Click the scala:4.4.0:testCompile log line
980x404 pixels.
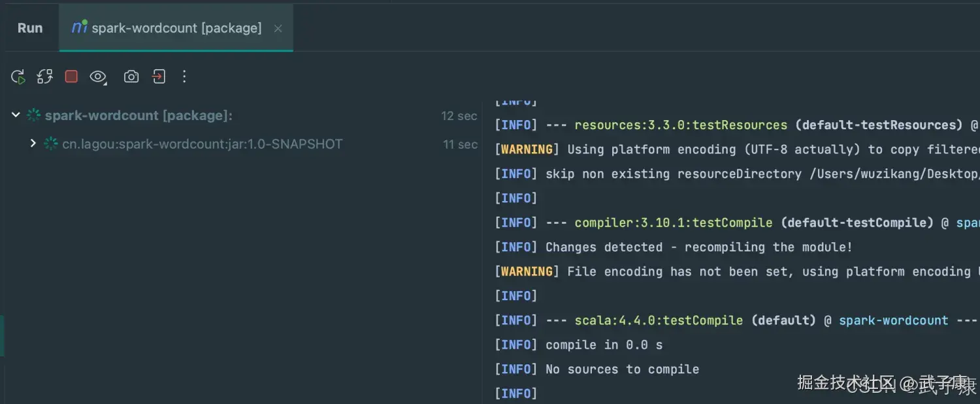click(737, 320)
